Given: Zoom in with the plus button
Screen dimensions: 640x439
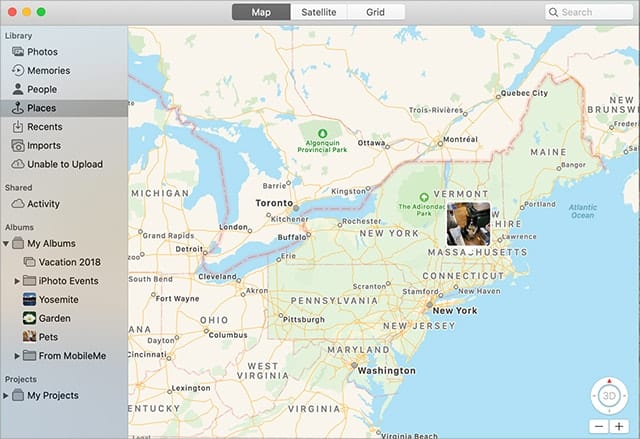Looking at the screenshot, I should pyautogui.click(x=618, y=426).
